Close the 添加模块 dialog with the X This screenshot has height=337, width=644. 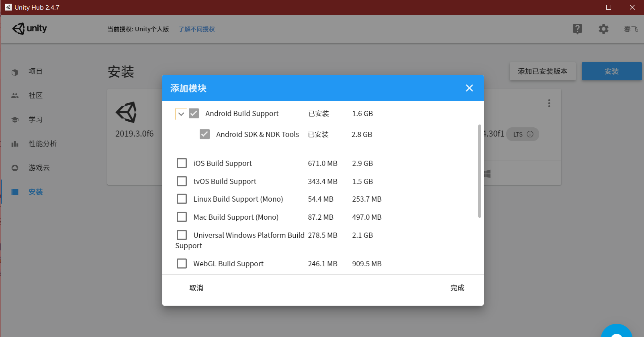pos(469,88)
